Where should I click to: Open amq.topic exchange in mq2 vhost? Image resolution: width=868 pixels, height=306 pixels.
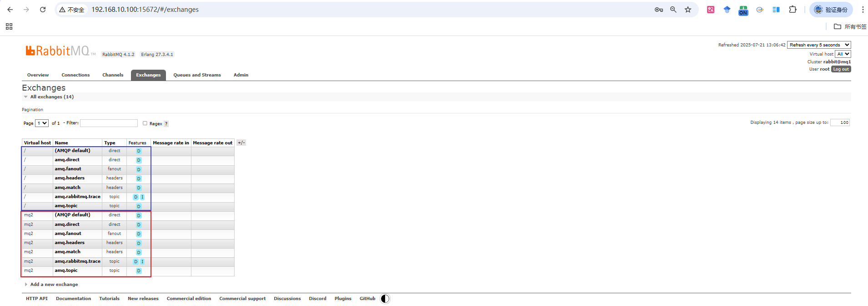point(66,270)
